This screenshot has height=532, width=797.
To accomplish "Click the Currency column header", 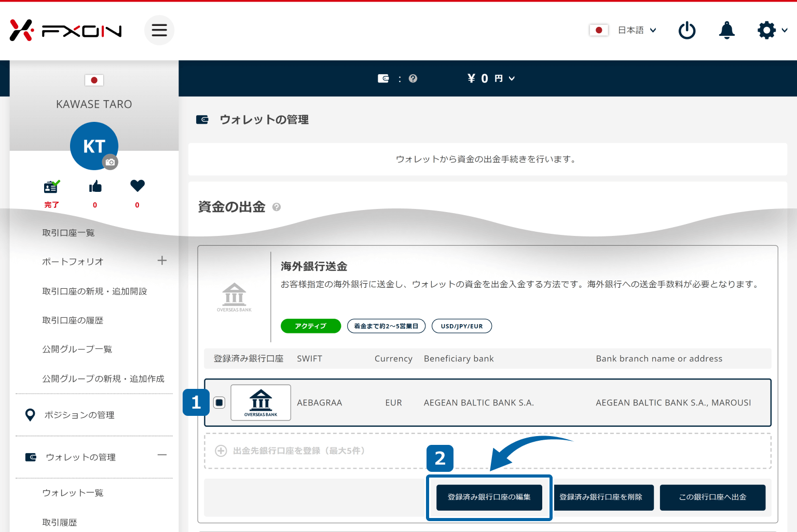I will pyautogui.click(x=394, y=359).
